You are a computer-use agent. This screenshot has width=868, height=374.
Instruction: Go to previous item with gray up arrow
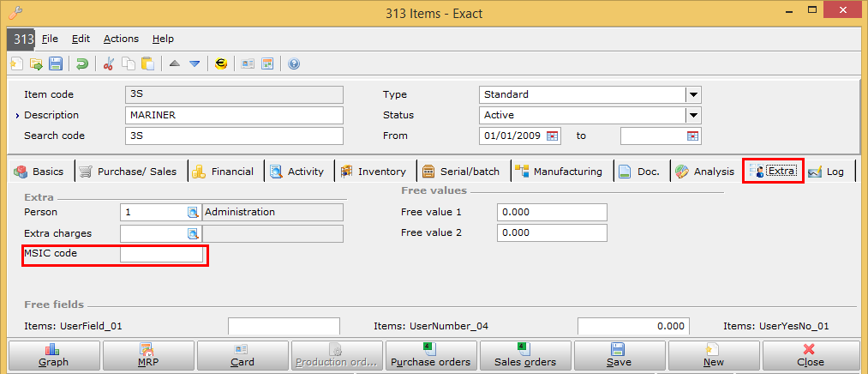(174, 63)
